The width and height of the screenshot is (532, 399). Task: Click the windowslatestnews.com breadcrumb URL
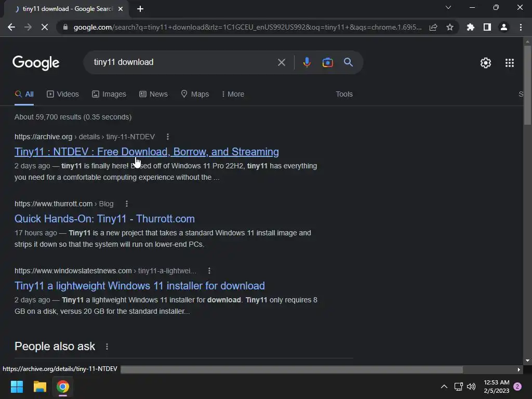click(105, 271)
